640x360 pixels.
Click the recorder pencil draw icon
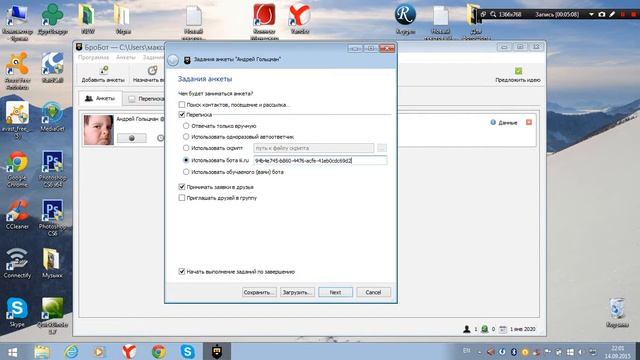(x=612, y=14)
